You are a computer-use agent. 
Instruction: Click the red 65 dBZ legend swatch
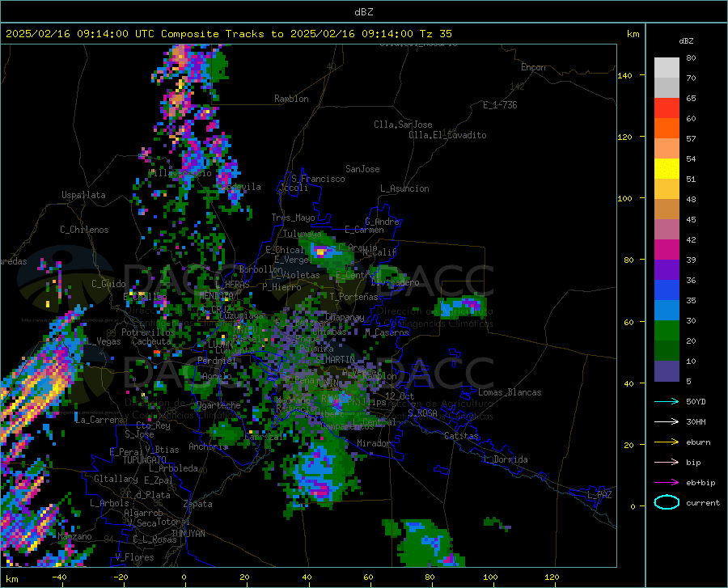667,108
